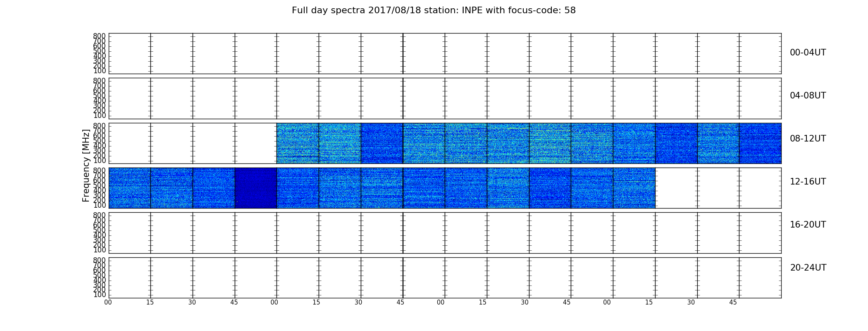
Task: Click the leftmost '00' x-axis tick label
Action: 108,302
